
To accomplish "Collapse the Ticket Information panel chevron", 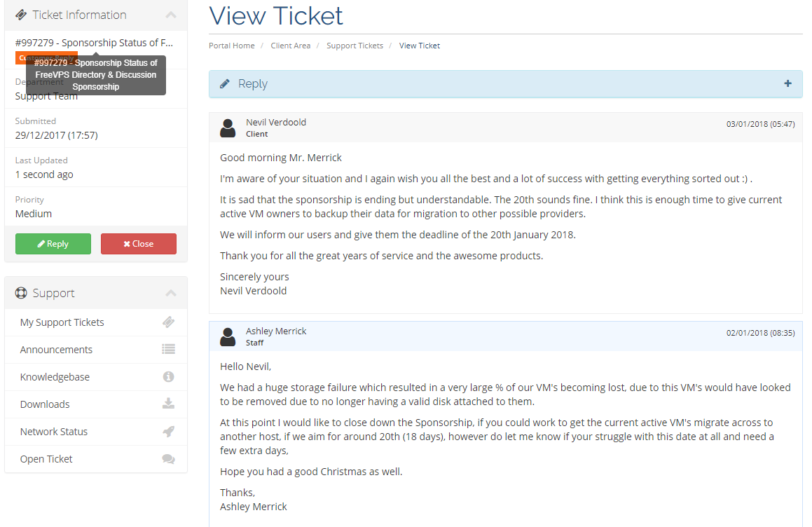I will tap(171, 15).
